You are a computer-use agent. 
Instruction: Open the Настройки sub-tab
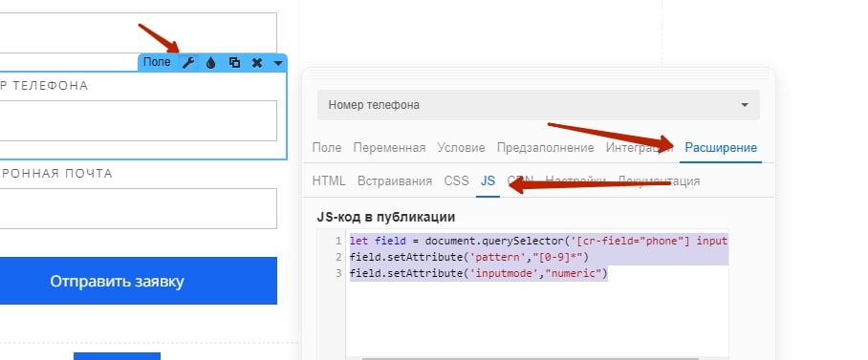(x=575, y=180)
